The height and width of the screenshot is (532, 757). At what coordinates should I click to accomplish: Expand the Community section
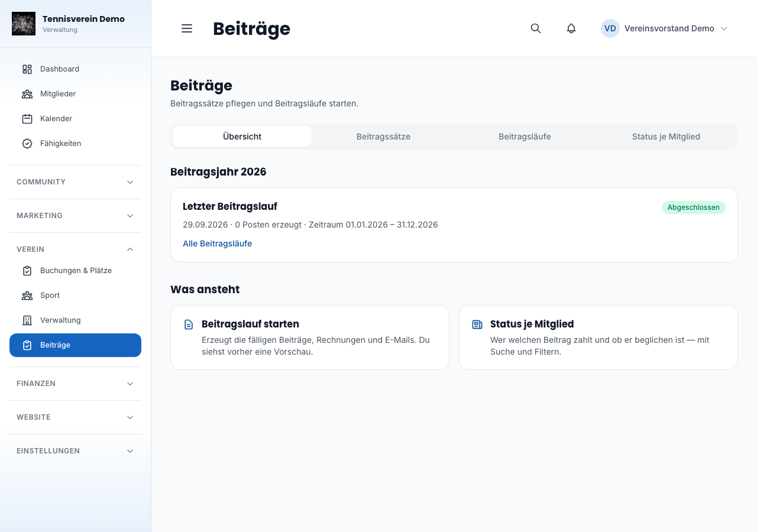click(x=75, y=182)
